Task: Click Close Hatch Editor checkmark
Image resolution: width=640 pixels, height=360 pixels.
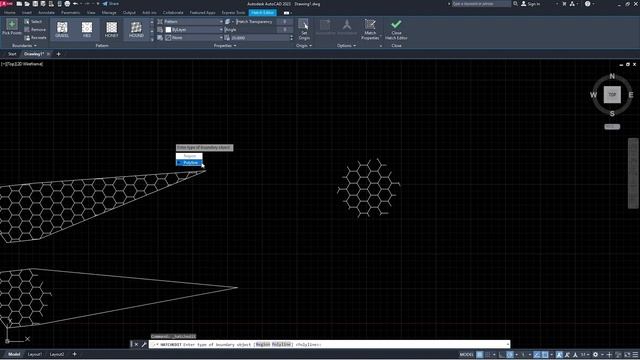Action: click(x=396, y=29)
